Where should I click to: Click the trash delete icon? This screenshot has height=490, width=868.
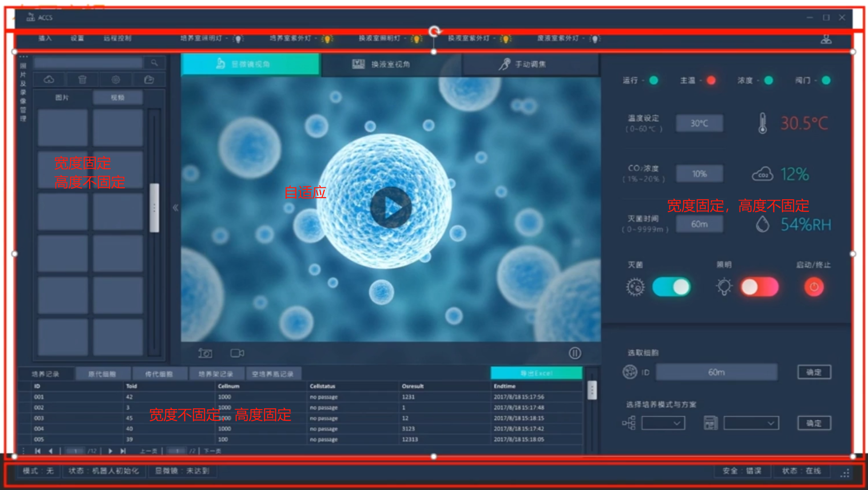pos(82,79)
